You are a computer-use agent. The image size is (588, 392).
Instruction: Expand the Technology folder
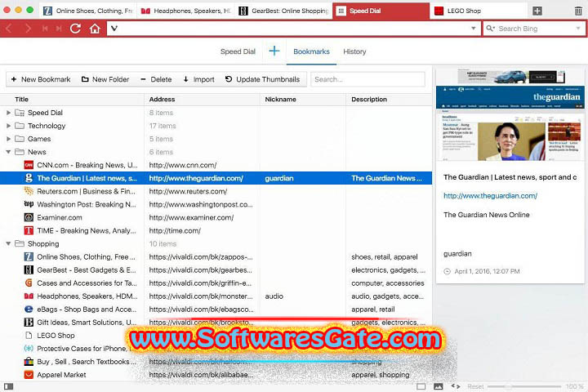pyautogui.click(x=8, y=126)
